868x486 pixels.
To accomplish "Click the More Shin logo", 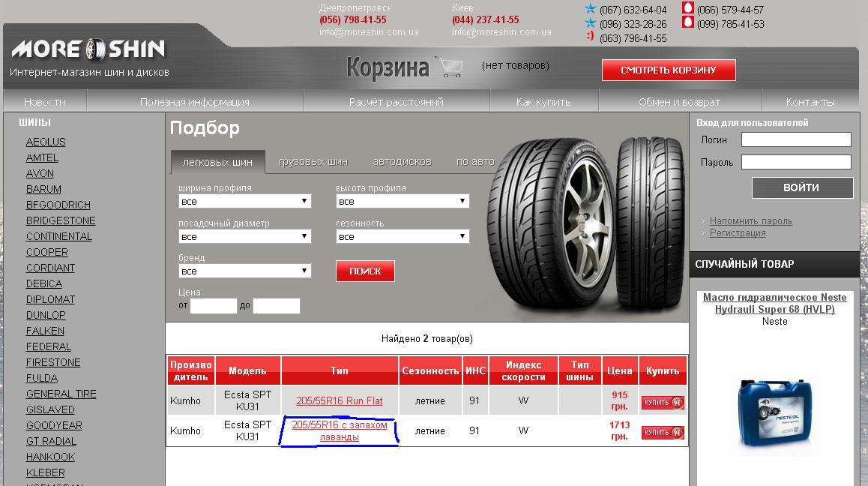I will point(88,49).
